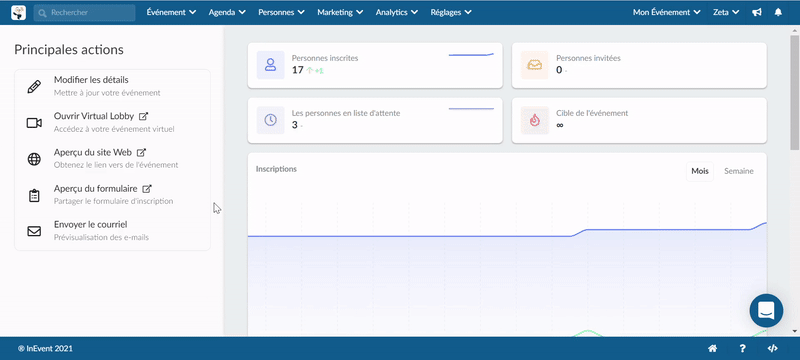Screen dimensions: 800x360
Task: Click the pencil icon for Modifier les détails
Action: tap(34, 87)
